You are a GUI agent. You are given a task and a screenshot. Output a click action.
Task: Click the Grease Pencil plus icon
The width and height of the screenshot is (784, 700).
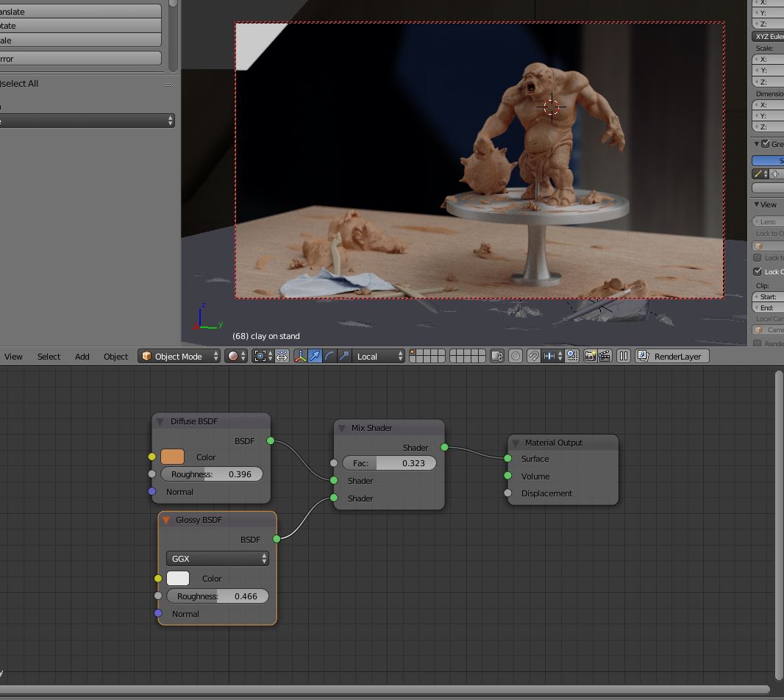click(775, 174)
